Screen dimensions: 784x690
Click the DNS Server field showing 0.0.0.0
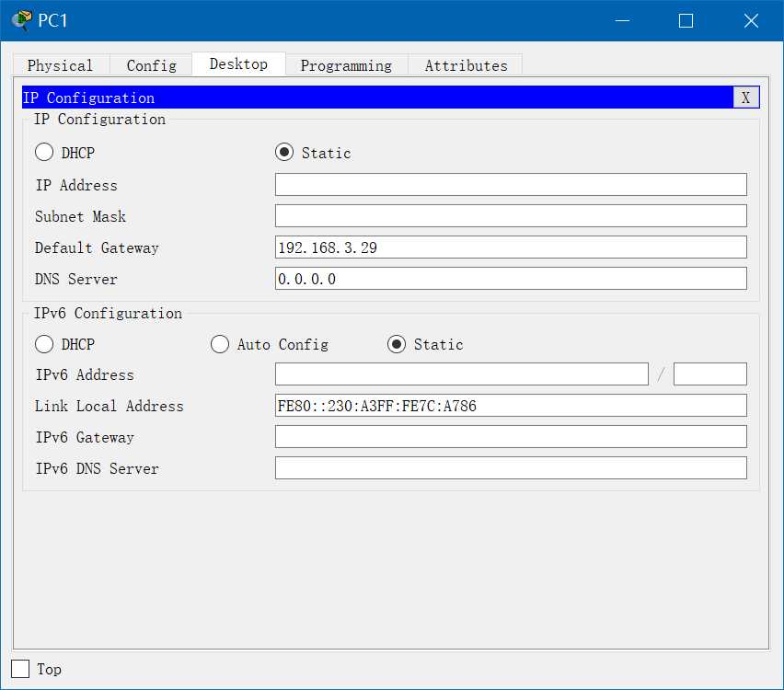[x=511, y=279]
